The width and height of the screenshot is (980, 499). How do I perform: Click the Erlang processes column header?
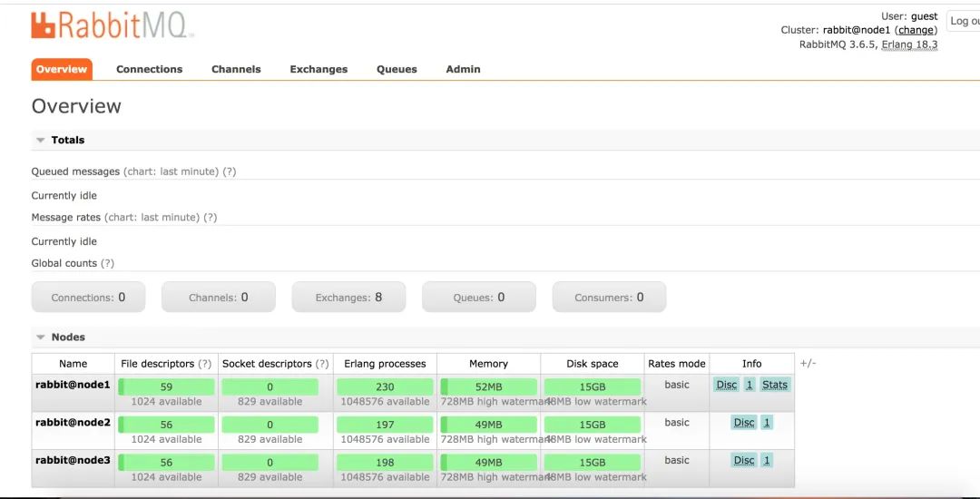coord(385,364)
